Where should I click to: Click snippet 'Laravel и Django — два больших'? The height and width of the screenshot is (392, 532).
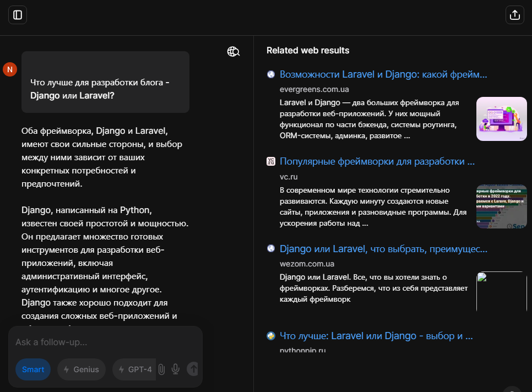[369, 119]
